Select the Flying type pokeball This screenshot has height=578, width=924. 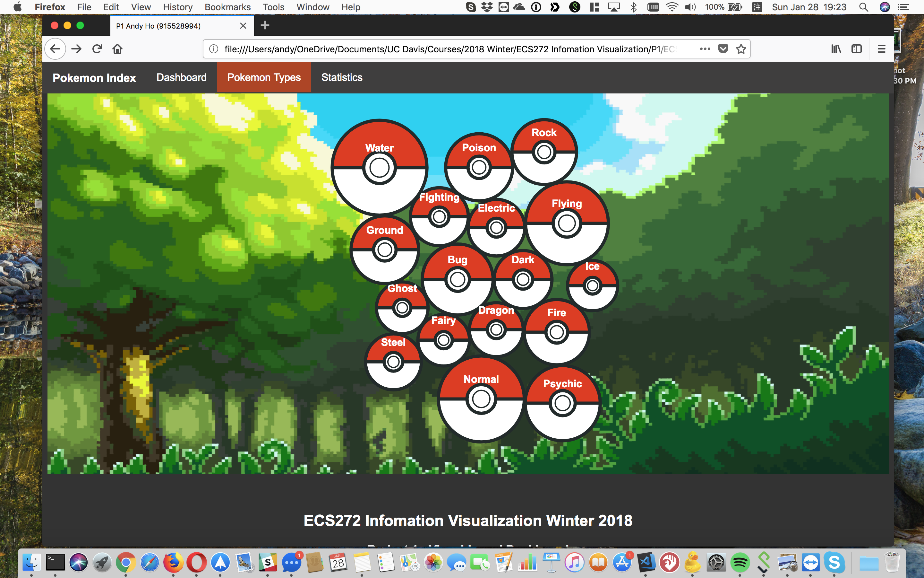click(x=567, y=223)
